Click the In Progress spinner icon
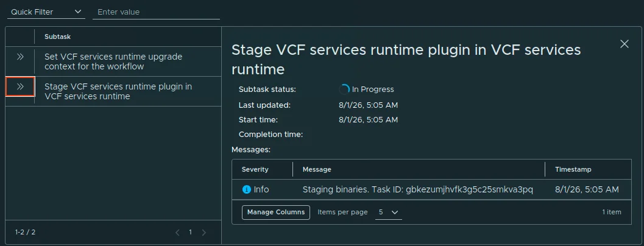Viewport: 644px width, 246px height. [x=344, y=89]
